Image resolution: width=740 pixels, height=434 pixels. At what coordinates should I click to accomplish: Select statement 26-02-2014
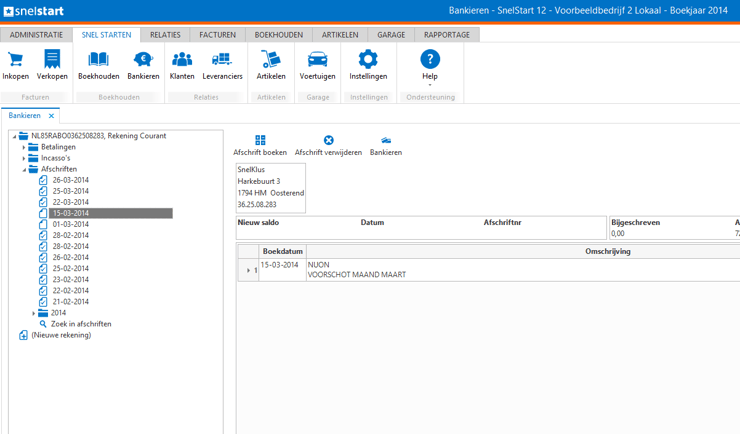click(x=71, y=257)
